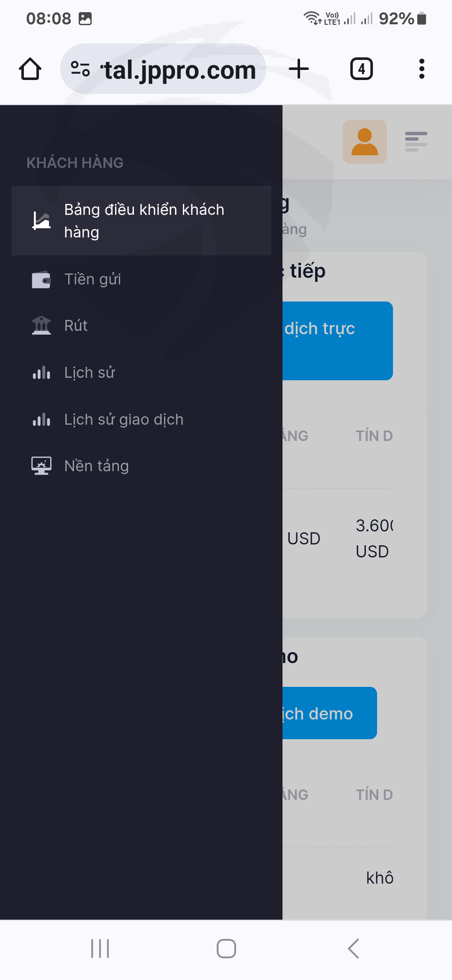
Task: Tap the browser home icon
Action: tap(30, 69)
